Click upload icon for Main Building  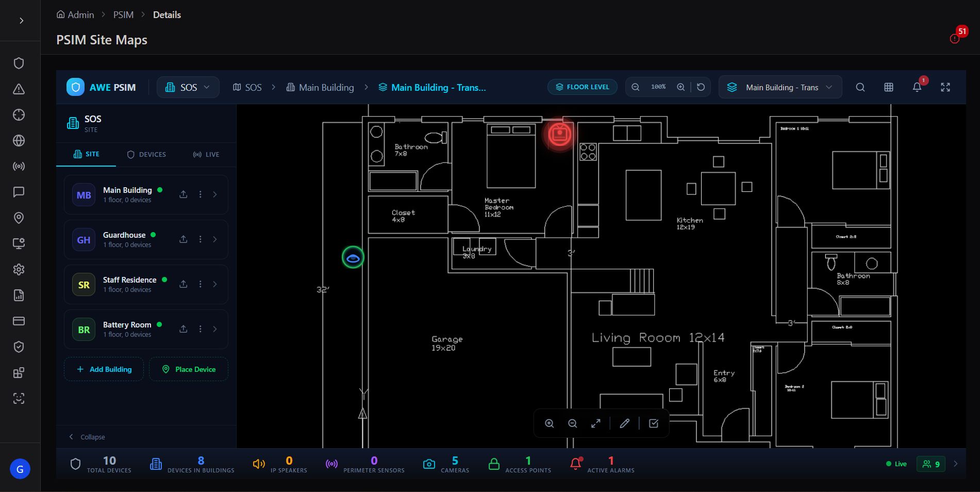tap(183, 194)
